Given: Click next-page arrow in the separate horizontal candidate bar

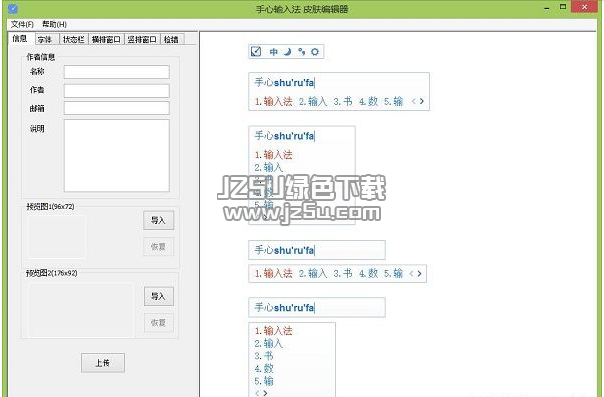Looking at the screenshot, I should [x=419, y=273].
